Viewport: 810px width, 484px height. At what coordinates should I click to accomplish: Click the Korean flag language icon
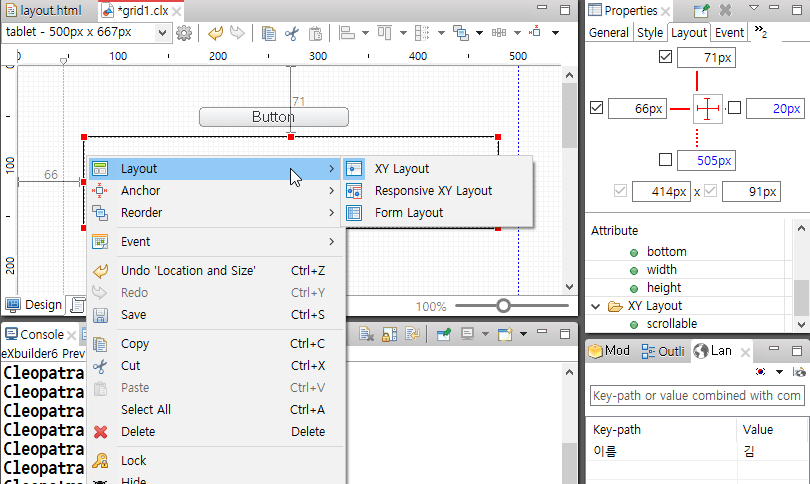coord(760,371)
